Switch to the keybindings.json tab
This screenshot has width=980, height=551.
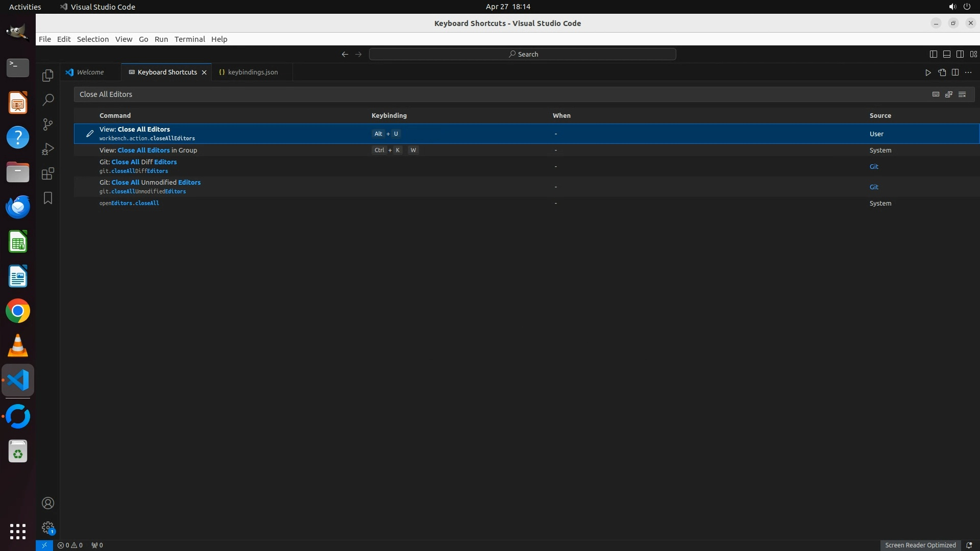[253, 72]
